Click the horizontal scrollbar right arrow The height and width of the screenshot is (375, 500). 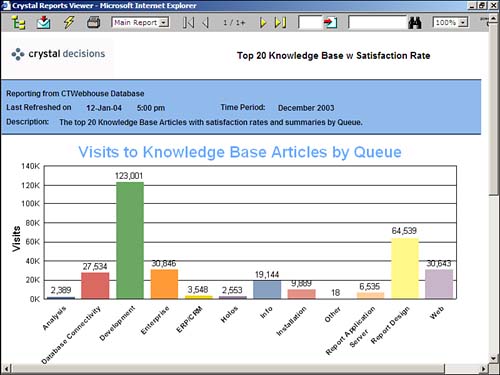point(483,369)
